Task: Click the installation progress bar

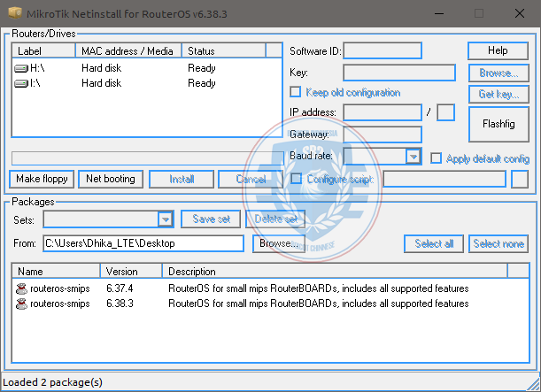Action: point(148,158)
